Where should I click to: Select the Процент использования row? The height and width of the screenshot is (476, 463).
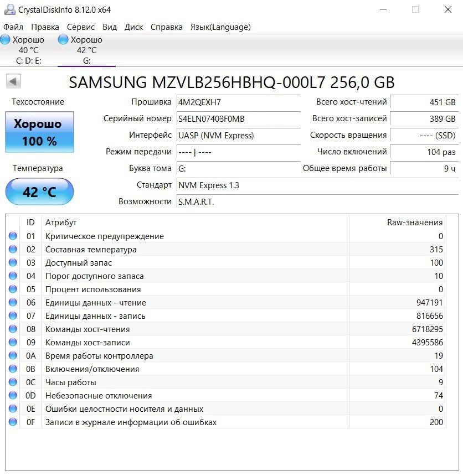click(x=226, y=289)
